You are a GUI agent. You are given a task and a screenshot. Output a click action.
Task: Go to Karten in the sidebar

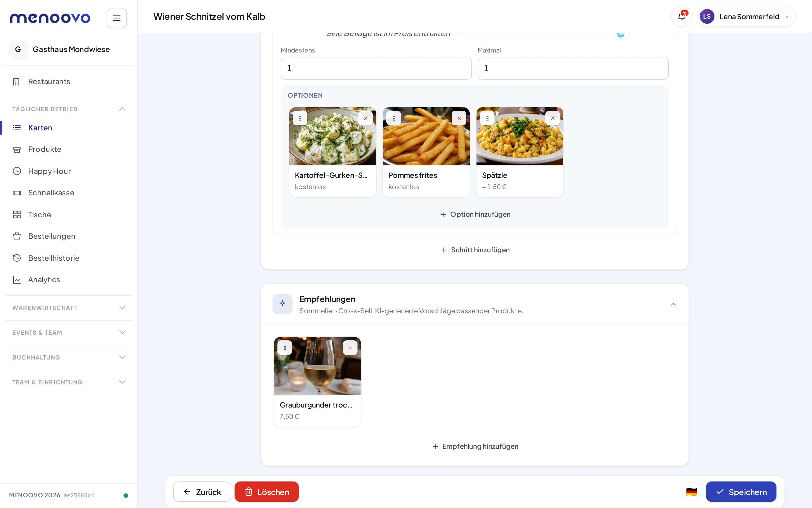click(69, 128)
